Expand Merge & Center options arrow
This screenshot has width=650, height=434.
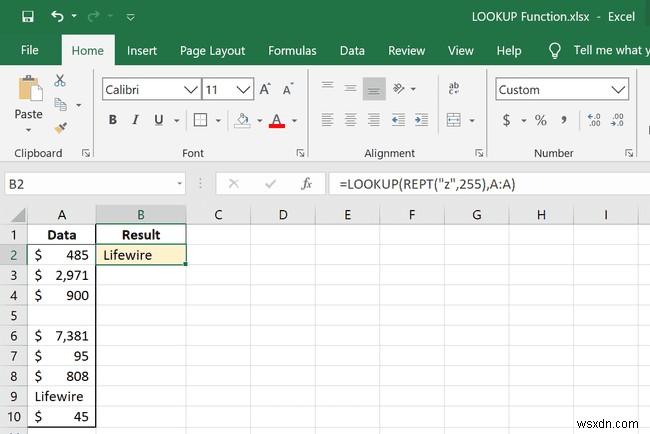coord(472,121)
